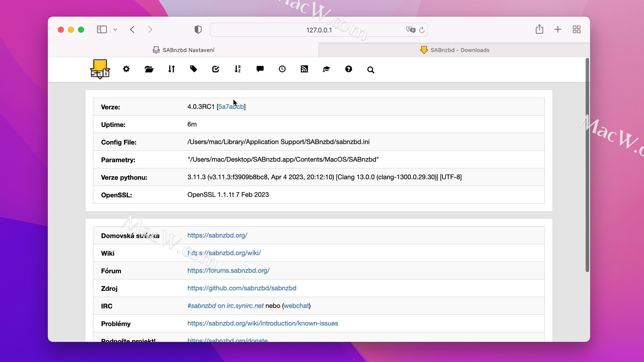
Task: Click the page vertical scrollbar
Action: click(x=587, y=165)
